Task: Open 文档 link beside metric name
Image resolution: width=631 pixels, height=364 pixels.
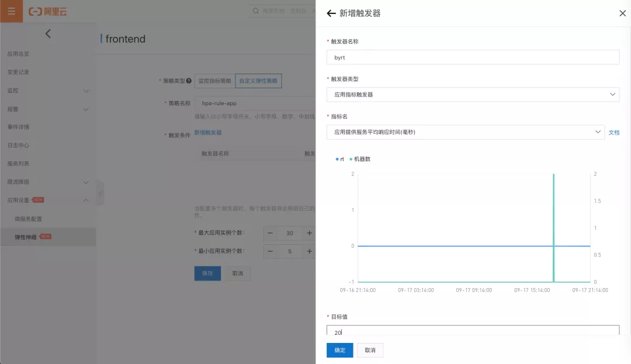Action: click(x=613, y=132)
